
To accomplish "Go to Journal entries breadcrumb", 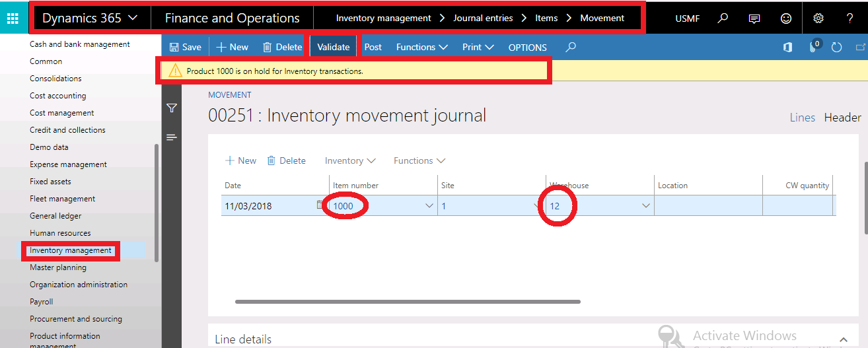I will tap(483, 18).
